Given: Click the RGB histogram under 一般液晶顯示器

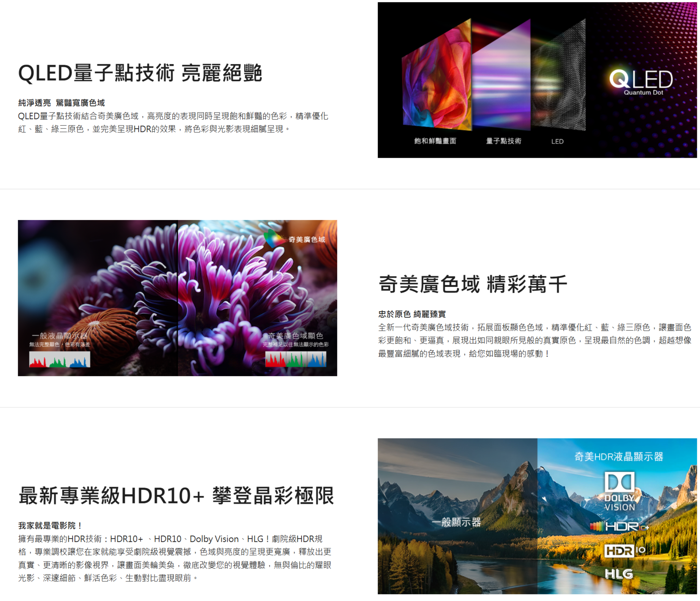Looking at the screenshot, I should point(60,359).
